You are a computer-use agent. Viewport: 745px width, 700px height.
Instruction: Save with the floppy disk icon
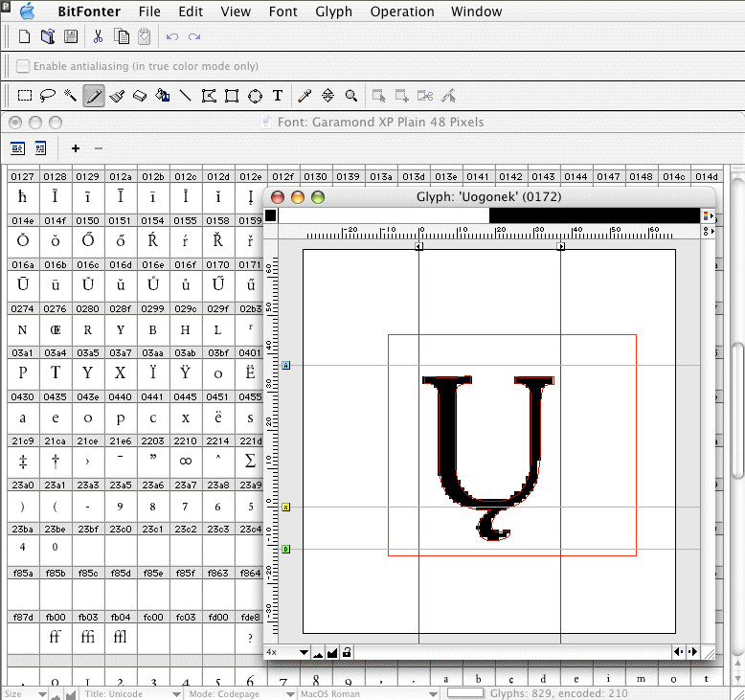coord(71,36)
